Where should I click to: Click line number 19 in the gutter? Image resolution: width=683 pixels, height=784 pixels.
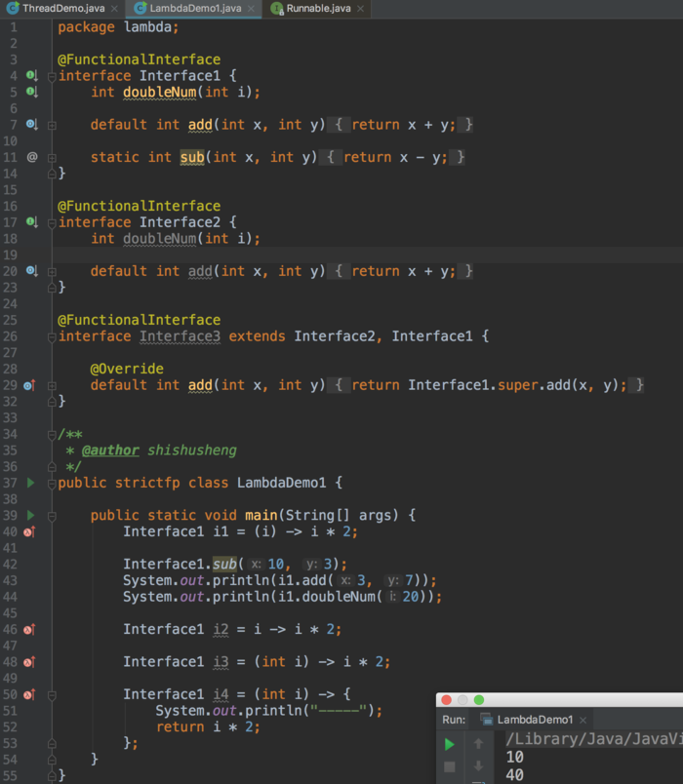[x=11, y=255]
